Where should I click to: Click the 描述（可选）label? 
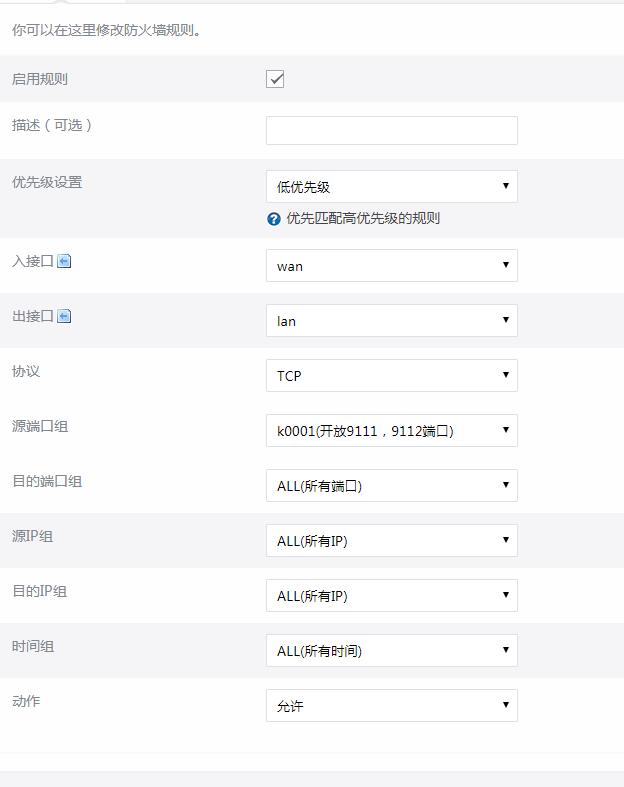pyautogui.click(x=52, y=125)
